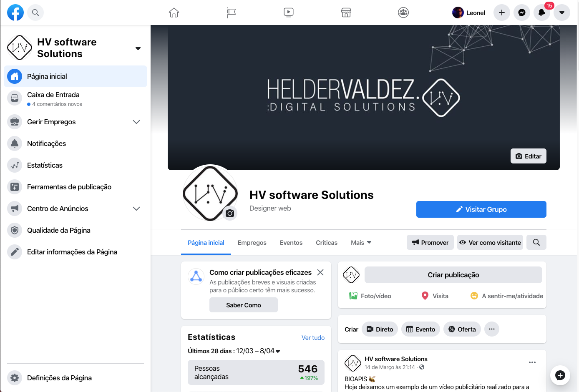The width and height of the screenshot is (579, 392).
Task: Open Marketplace storefront icon
Action: [x=346, y=13]
